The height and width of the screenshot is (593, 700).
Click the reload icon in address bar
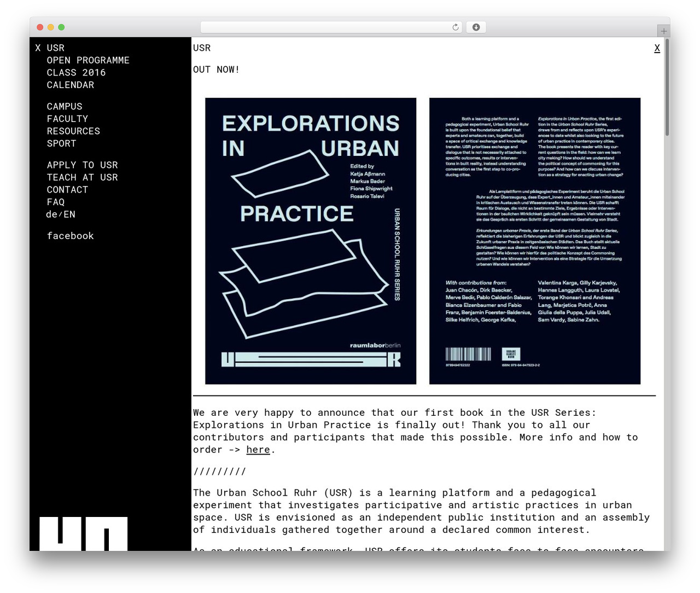[456, 27]
